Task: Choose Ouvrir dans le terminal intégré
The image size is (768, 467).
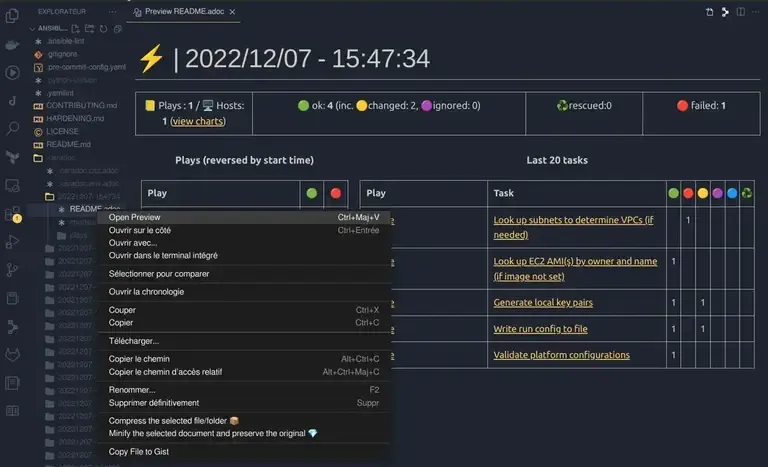Action: click(244, 256)
